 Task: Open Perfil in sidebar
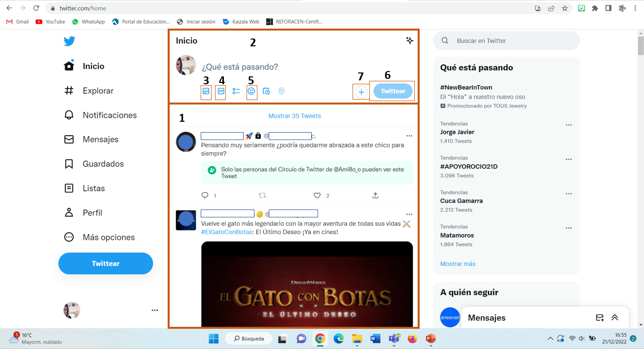83,212
